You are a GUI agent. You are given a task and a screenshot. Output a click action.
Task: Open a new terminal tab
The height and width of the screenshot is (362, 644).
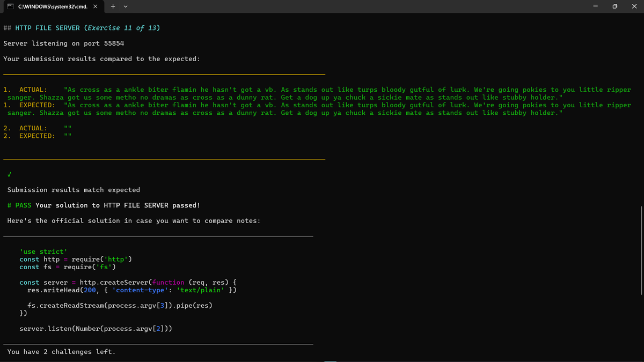pyautogui.click(x=113, y=7)
